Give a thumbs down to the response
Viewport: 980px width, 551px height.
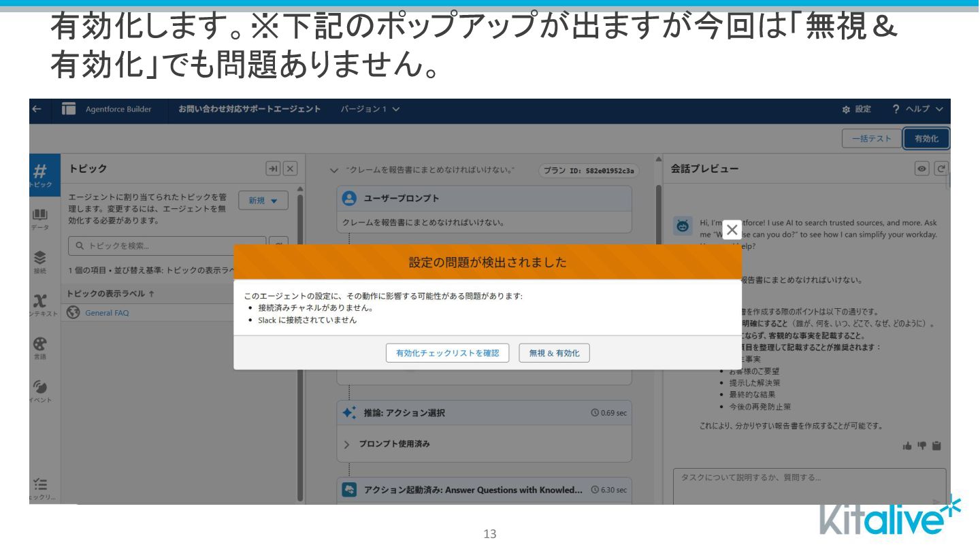pyautogui.click(x=922, y=446)
